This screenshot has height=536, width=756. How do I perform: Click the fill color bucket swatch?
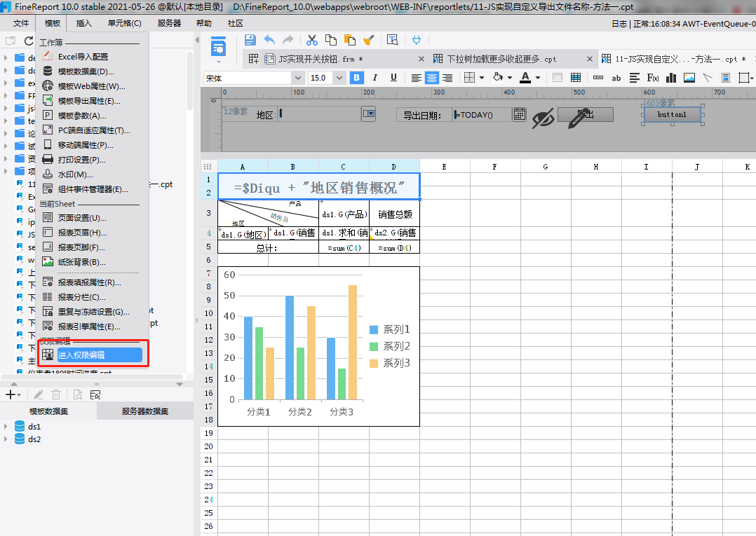click(x=498, y=78)
